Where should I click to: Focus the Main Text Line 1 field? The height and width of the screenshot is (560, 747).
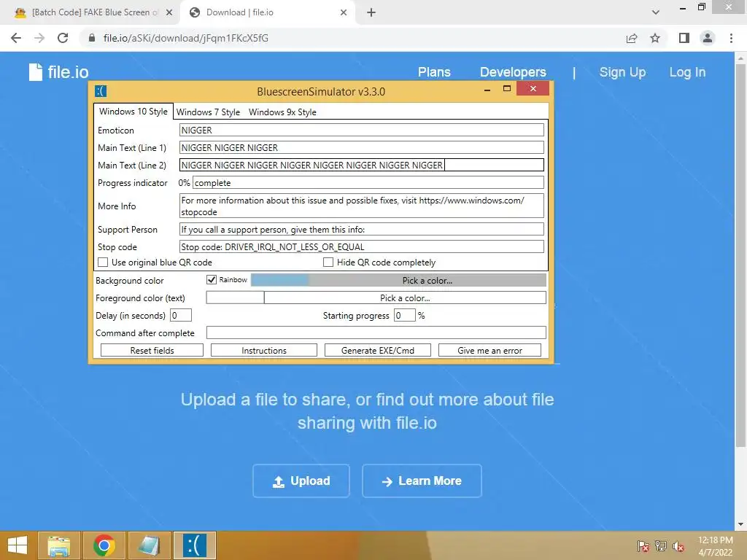pos(362,147)
